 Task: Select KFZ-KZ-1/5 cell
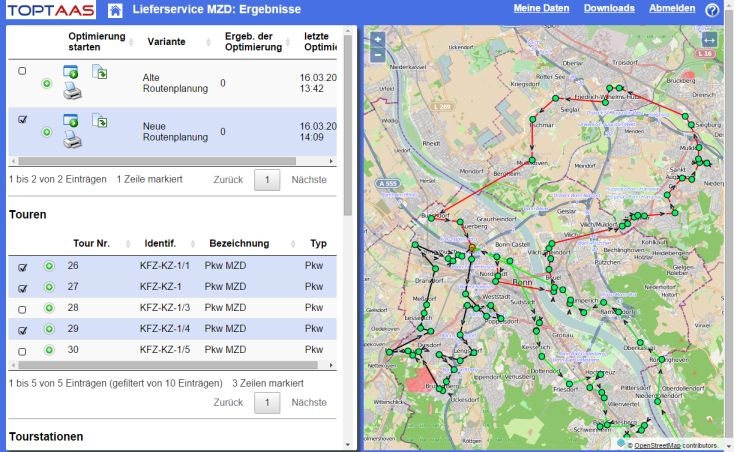click(x=165, y=350)
